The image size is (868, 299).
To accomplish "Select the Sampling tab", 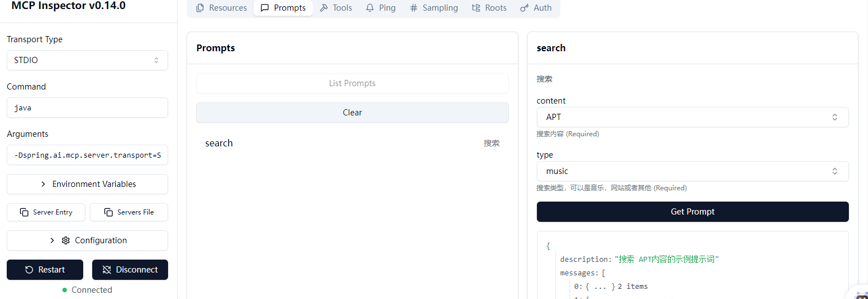I will [433, 8].
